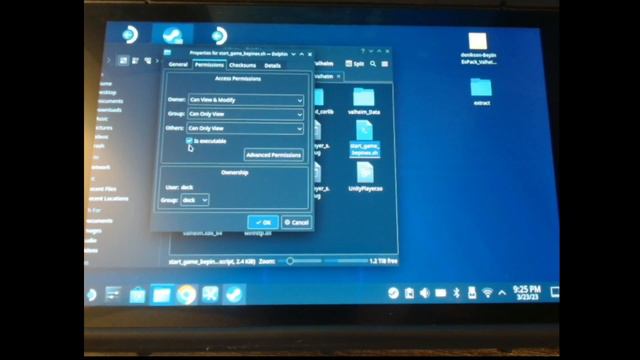Screen dimensions: 640x360
Task: Click the show desktop button on the taskbar
Action: pos(554,292)
